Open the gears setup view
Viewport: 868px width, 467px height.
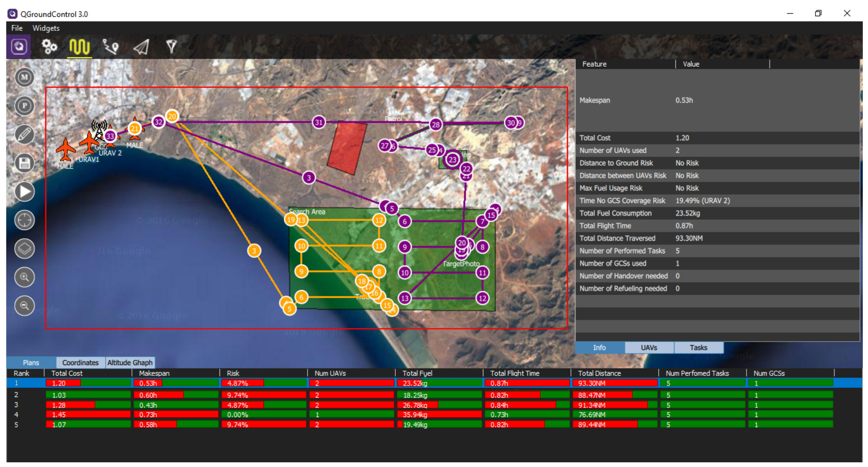point(49,46)
